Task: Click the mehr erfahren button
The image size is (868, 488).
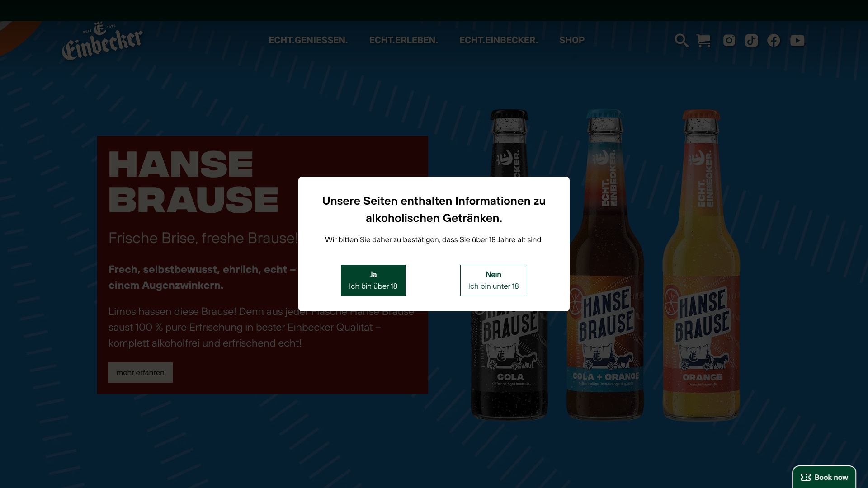Action: tap(140, 372)
